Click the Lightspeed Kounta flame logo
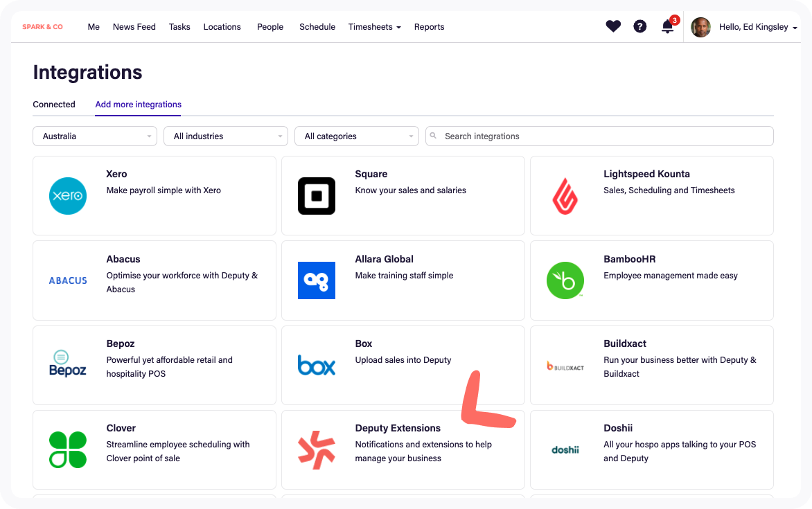Image resolution: width=812 pixels, height=509 pixels. [565, 196]
